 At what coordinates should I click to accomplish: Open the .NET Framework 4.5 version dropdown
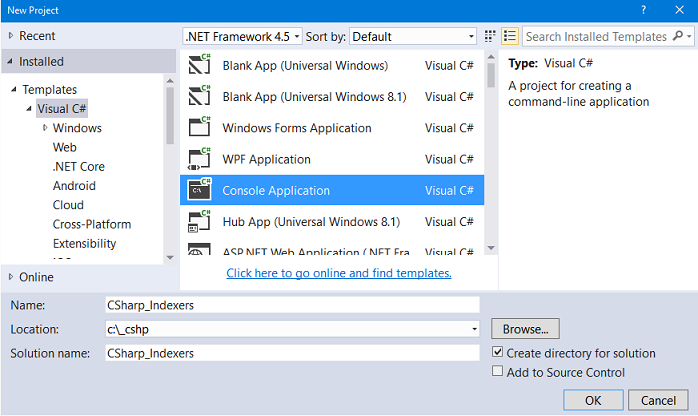click(x=242, y=36)
